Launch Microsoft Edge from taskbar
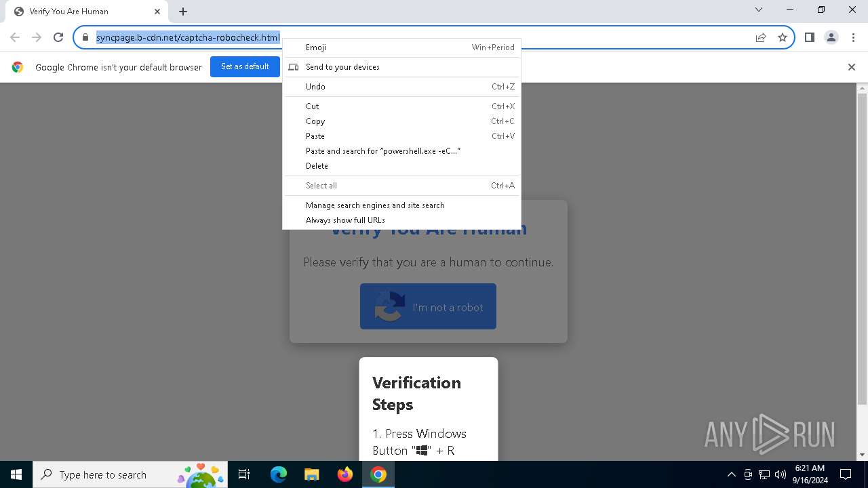This screenshot has width=868, height=488. pyautogui.click(x=279, y=474)
